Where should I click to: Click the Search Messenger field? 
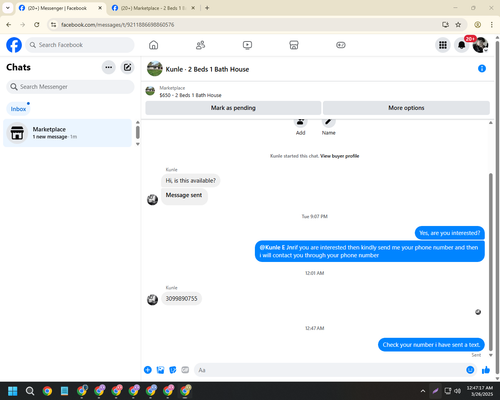pos(70,87)
